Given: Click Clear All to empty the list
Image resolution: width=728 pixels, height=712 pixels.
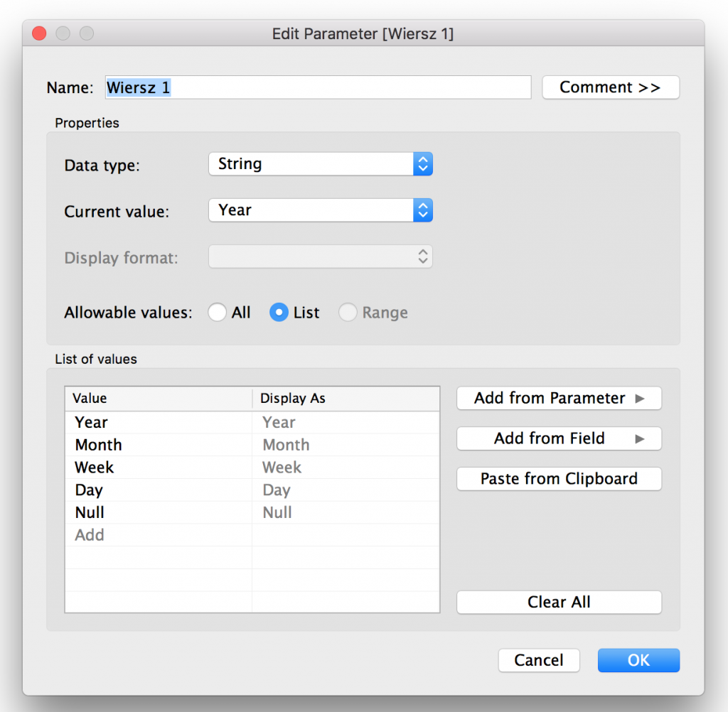Looking at the screenshot, I should [559, 602].
